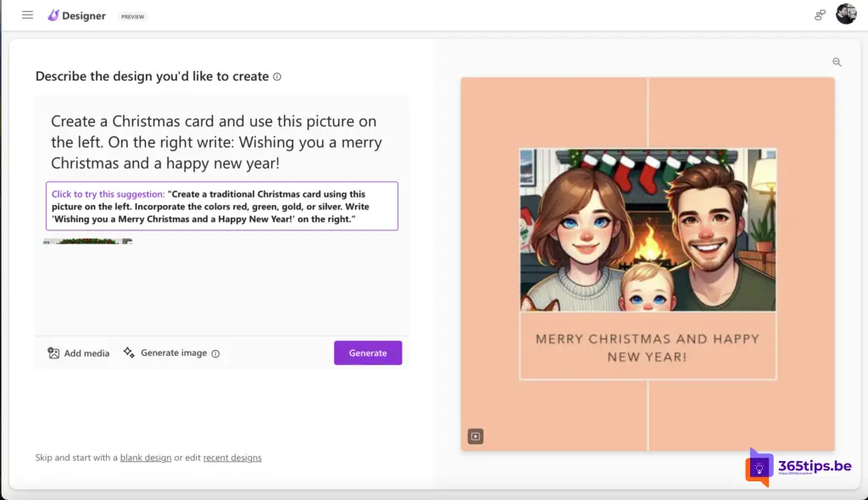
Task: Apply the traditional Christmas card suggestion
Action: [221, 207]
